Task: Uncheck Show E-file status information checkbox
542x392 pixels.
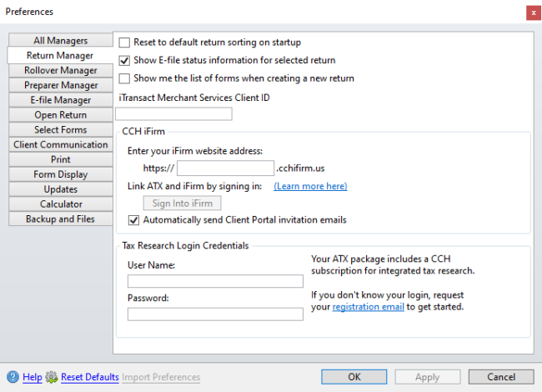Action: [x=124, y=61]
